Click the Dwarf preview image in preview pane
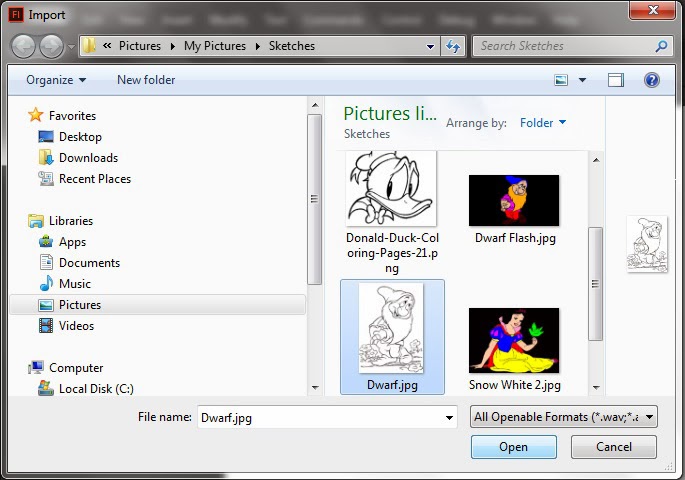Screen dimensions: 685x480 point(647,244)
